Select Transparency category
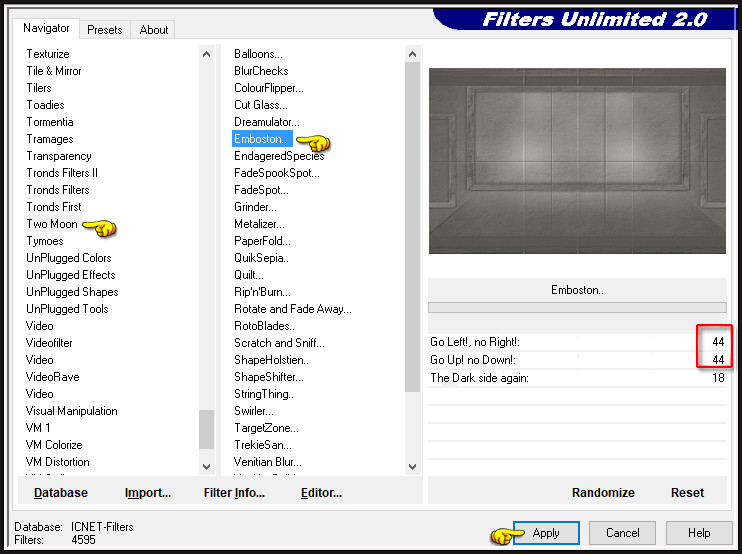 tap(59, 156)
